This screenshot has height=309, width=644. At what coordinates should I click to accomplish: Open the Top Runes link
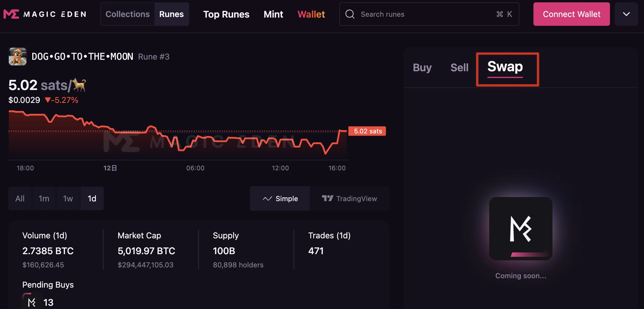[226, 14]
